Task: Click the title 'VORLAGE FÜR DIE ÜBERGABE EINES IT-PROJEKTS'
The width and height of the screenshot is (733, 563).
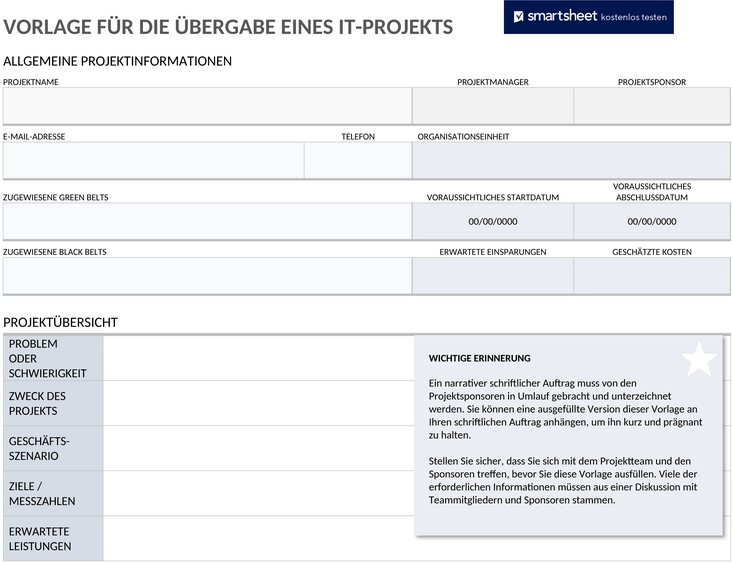Action: click(228, 27)
